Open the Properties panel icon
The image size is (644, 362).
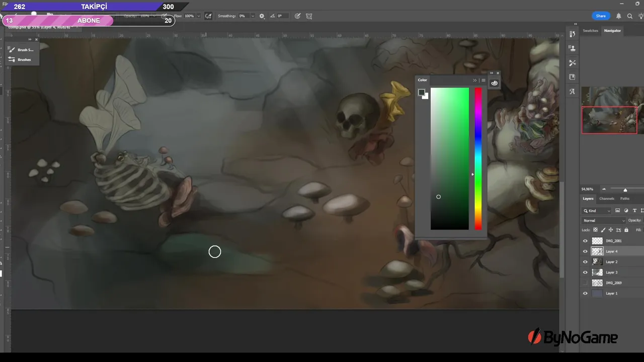click(572, 48)
